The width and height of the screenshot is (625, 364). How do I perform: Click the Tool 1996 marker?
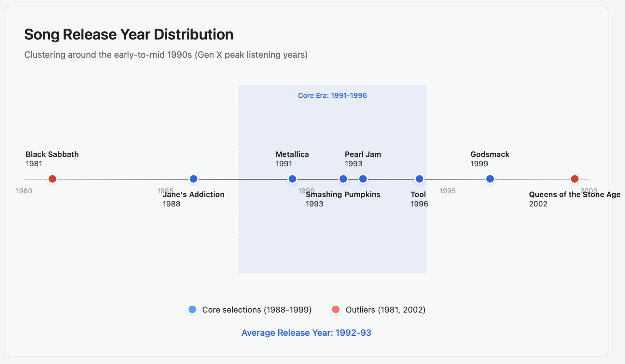pos(419,179)
